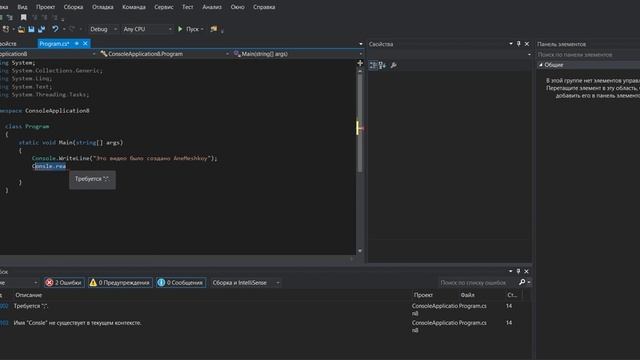Click the Main(string[] args) method declaration in code
The image size is (640, 360).
(x=71, y=142)
